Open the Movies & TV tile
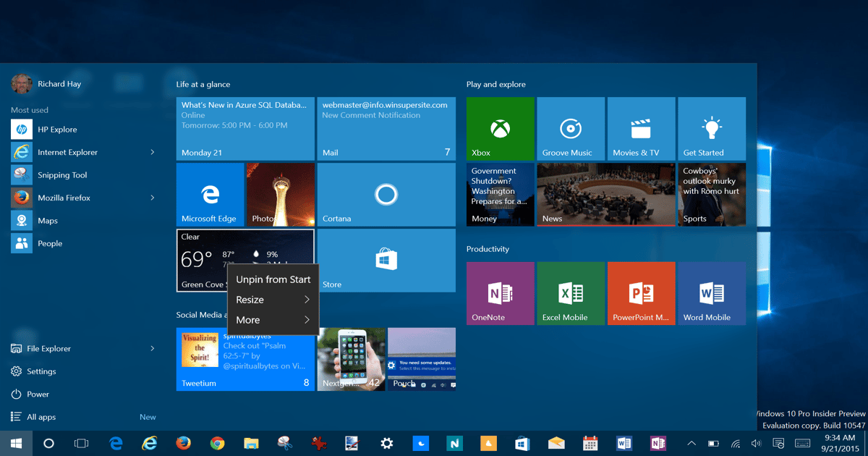The width and height of the screenshot is (868, 456). pyautogui.click(x=641, y=128)
